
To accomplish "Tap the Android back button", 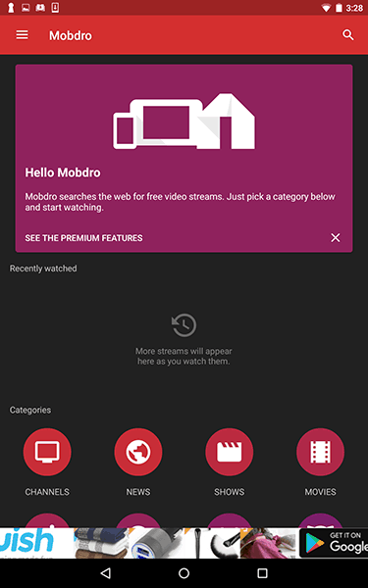I will pyautogui.click(x=106, y=572).
